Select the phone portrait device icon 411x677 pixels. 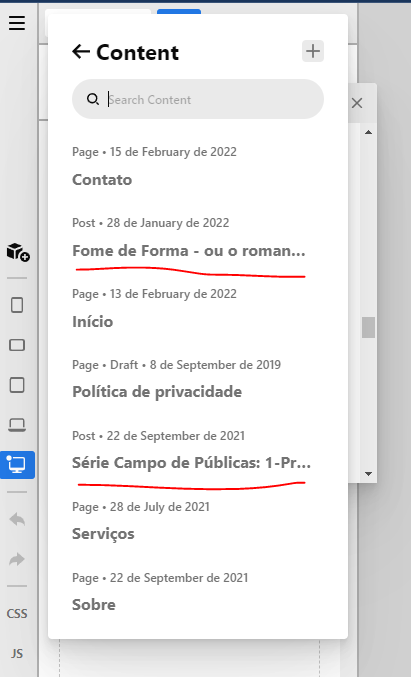[x=17, y=305]
